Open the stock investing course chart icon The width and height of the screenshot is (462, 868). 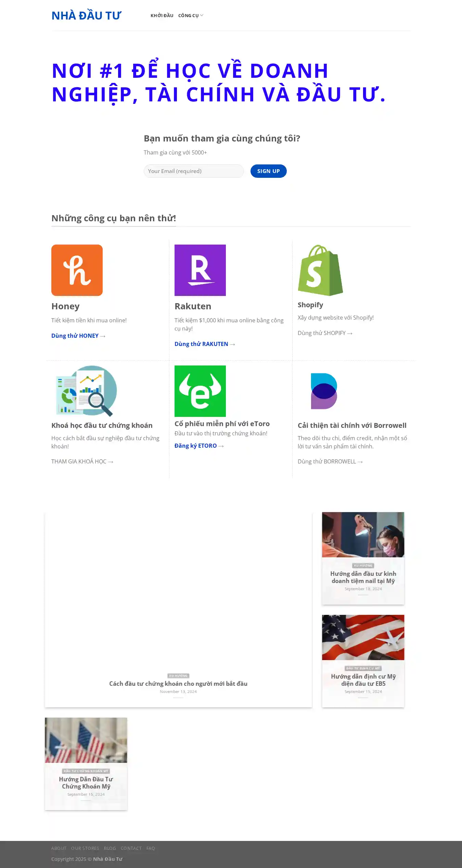tap(86, 391)
